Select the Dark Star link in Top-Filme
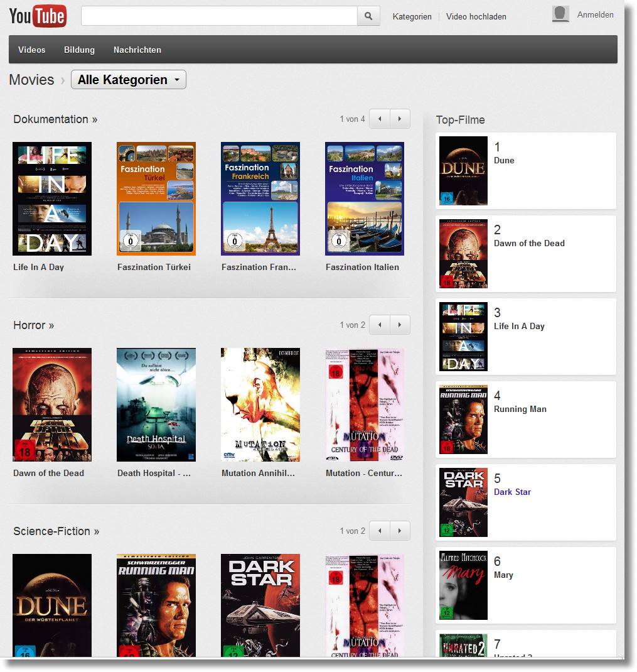The width and height of the screenshot is (637, 672). pos(512,492)
